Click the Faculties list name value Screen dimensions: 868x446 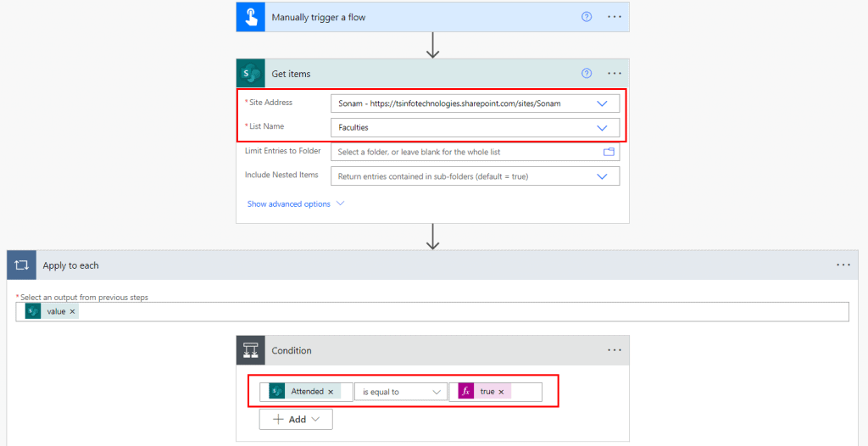353,127
